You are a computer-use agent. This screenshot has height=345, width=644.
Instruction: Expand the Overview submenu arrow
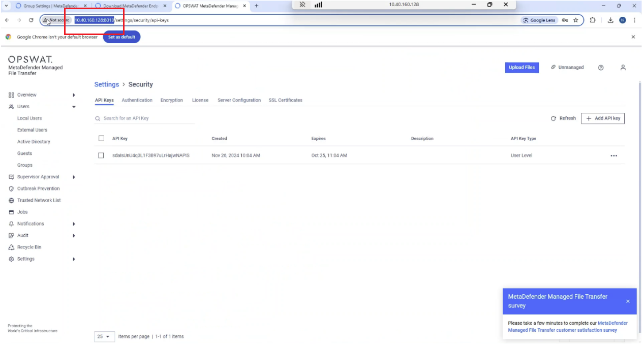click(x=74, y=95)
